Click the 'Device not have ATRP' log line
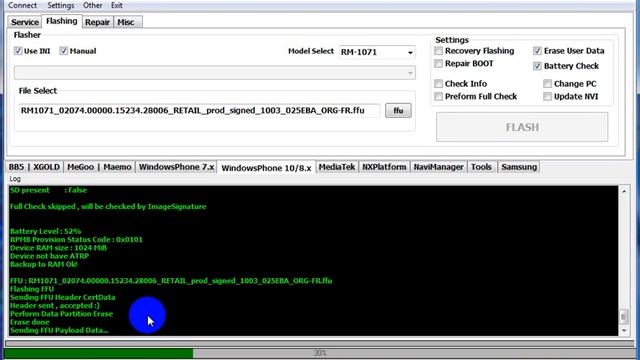Screen dimensions: 640x360 point(49,256)
